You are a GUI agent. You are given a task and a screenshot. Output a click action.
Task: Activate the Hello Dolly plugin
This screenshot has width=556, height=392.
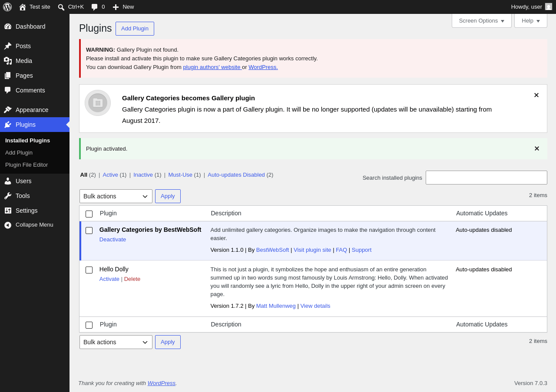coord(109,279)
